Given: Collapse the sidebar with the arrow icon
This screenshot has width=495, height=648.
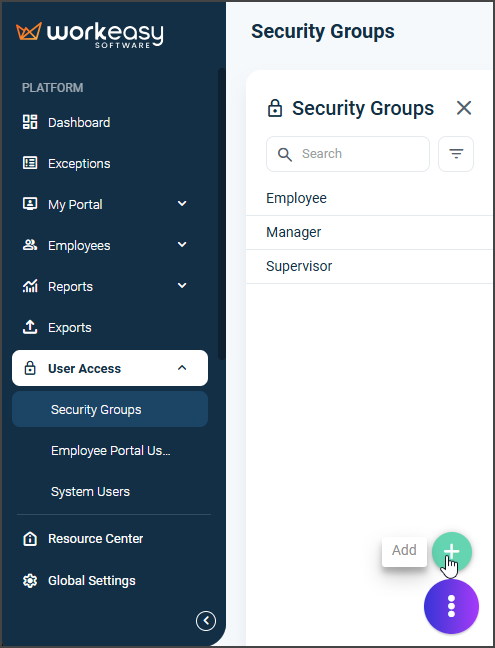Looking at the screenshot, I should point(206,621).
